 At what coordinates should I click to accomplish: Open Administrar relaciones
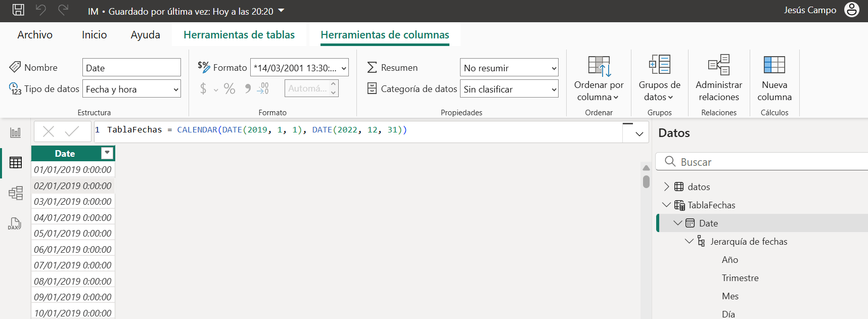(719, 78)
